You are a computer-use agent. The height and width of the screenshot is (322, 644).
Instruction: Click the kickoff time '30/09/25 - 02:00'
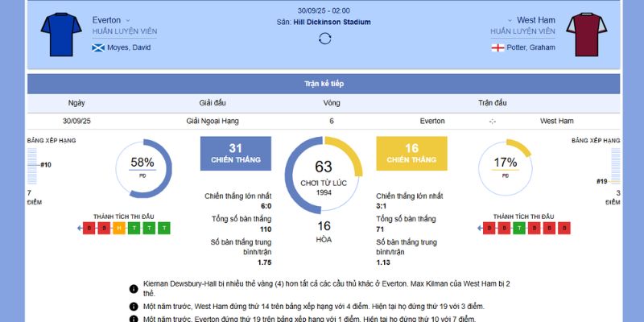(x=324, y=10)
